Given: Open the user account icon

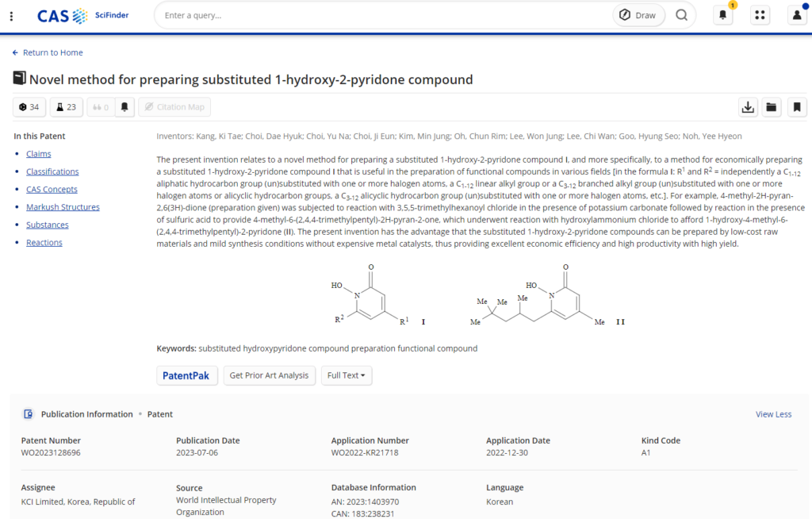Looking at the screenshot, I should coord(797,15).
